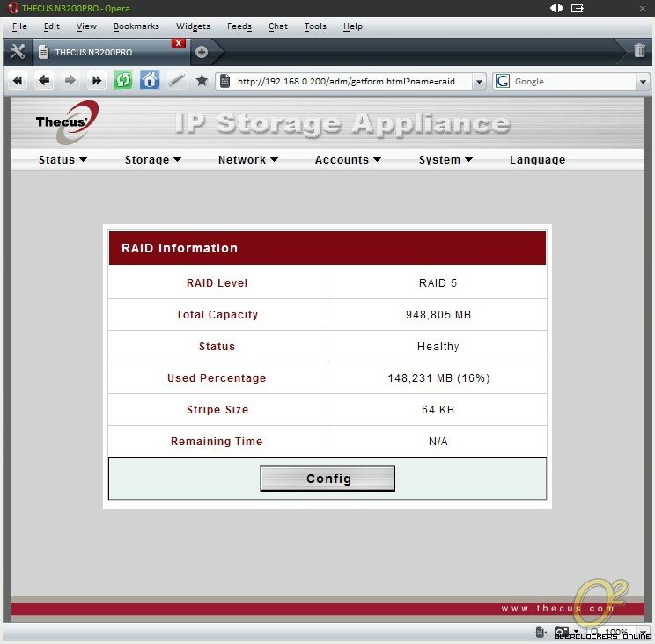This screenshot has width=655, height=644.
Task: Click the Remaining Time label
Action: click(x=217, y=441)
